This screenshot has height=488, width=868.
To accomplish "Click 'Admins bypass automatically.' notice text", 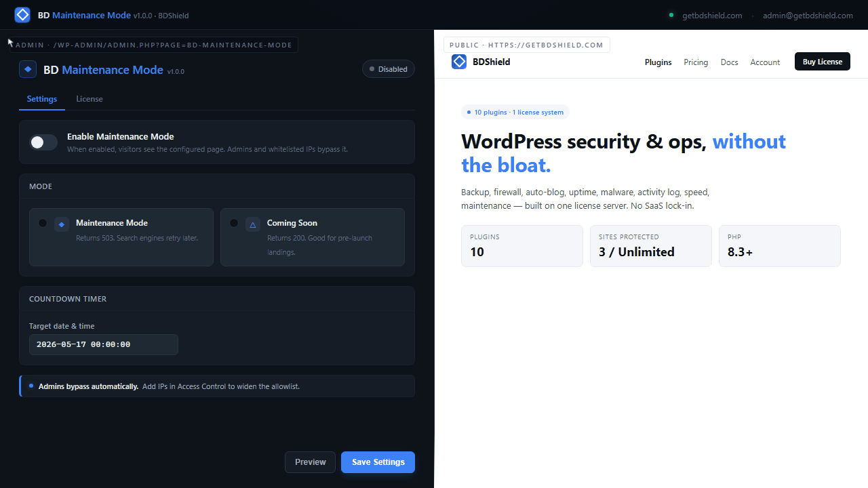I will [89, 386].
